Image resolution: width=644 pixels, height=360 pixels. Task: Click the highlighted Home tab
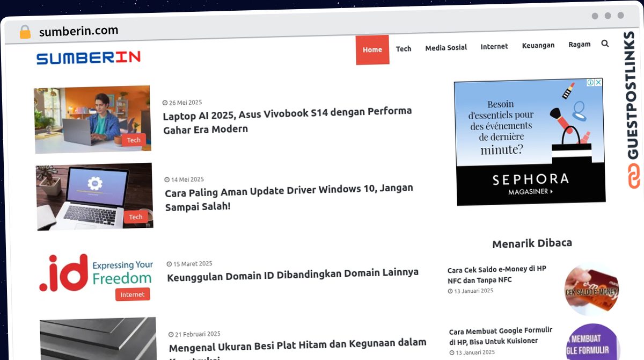tap(372, 49)
